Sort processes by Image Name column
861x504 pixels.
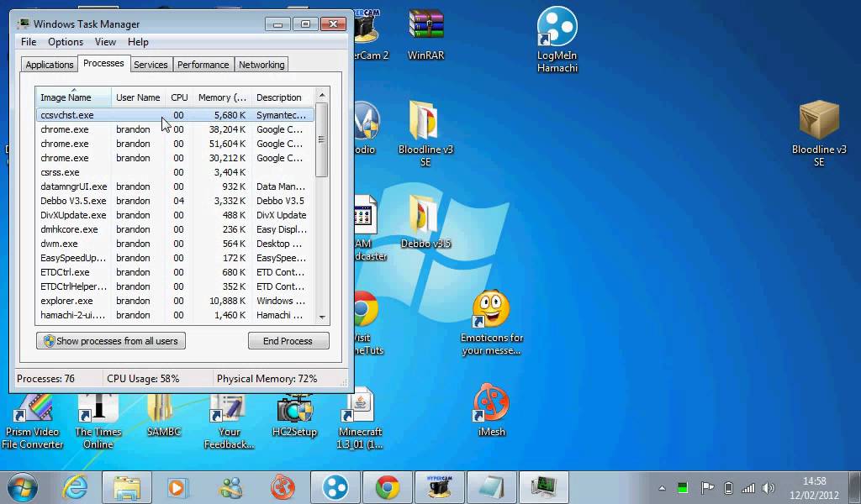click(x=74, y=97)
